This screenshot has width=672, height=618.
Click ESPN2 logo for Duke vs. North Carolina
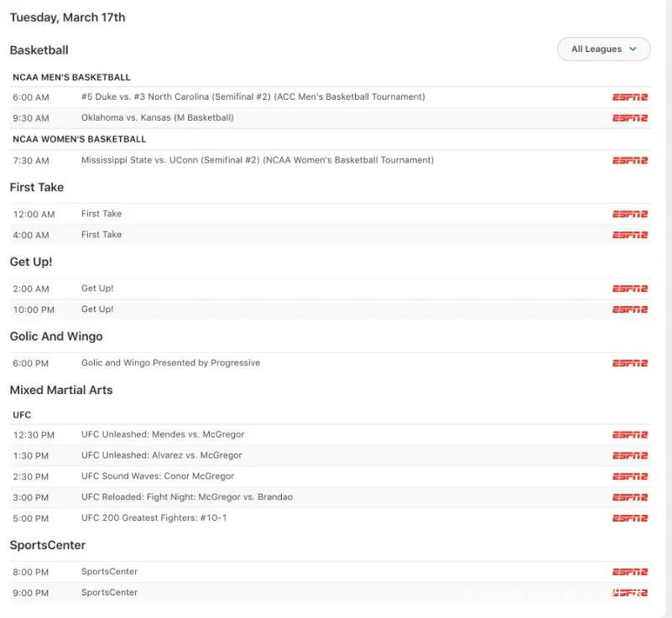click(630, 97)
